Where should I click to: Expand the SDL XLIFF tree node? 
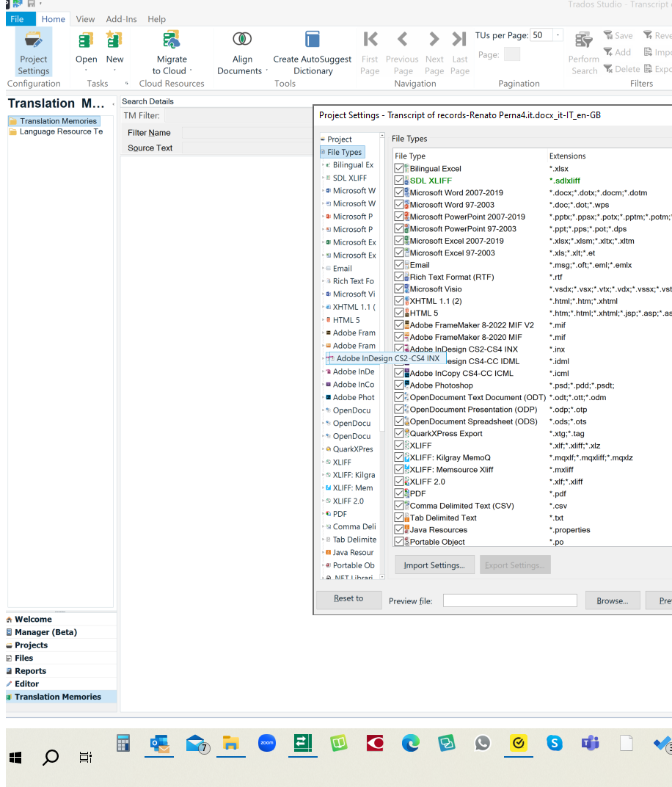(323, 178)
